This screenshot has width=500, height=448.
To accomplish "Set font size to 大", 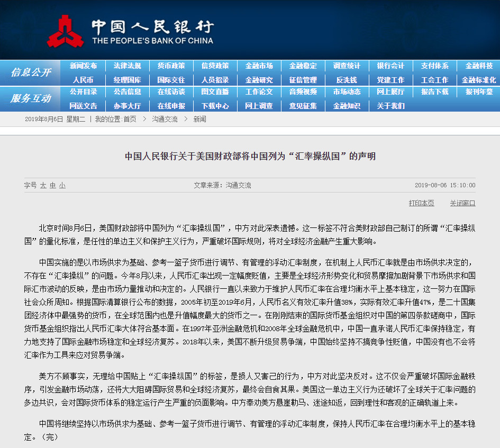I will 43,186.
